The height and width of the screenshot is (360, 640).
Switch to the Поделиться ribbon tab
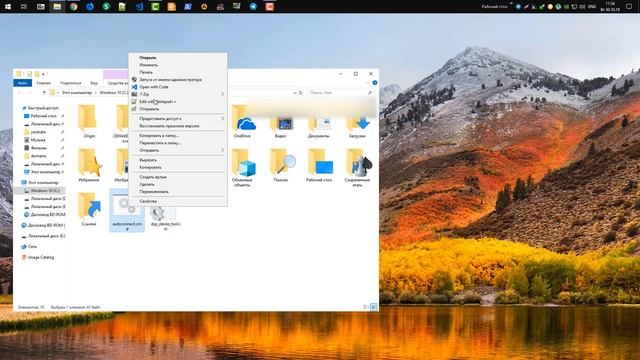[71, 83]
